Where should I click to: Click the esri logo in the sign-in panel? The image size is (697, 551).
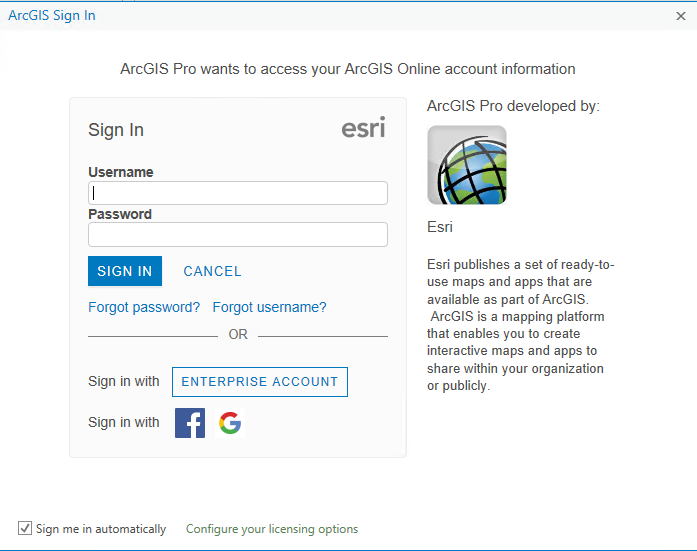(x=363, y=128)
